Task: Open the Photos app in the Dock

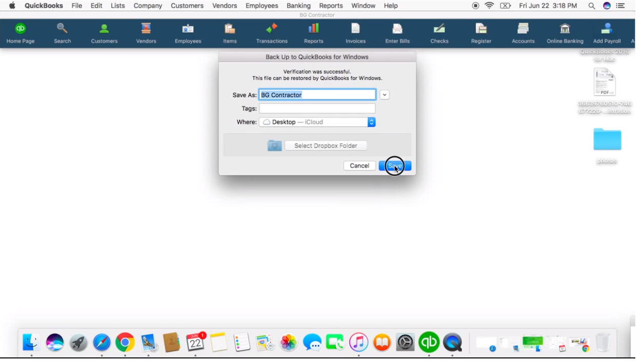Action: point(288,342)
